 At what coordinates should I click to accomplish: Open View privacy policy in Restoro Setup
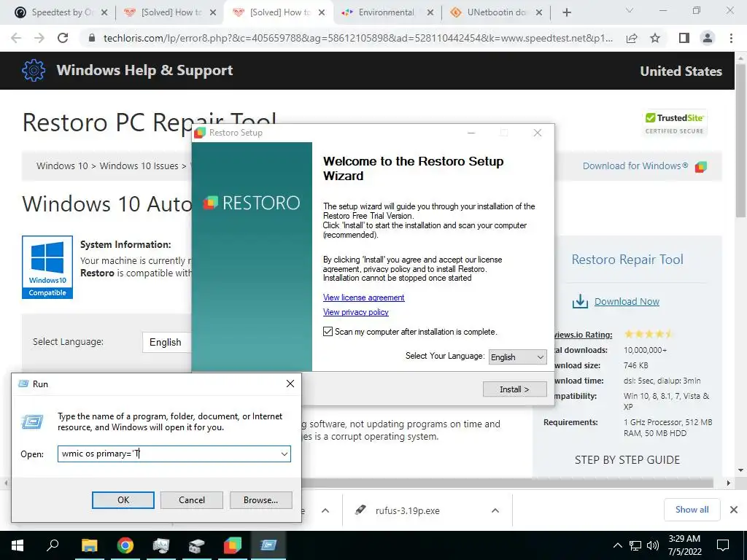(355, 312)
